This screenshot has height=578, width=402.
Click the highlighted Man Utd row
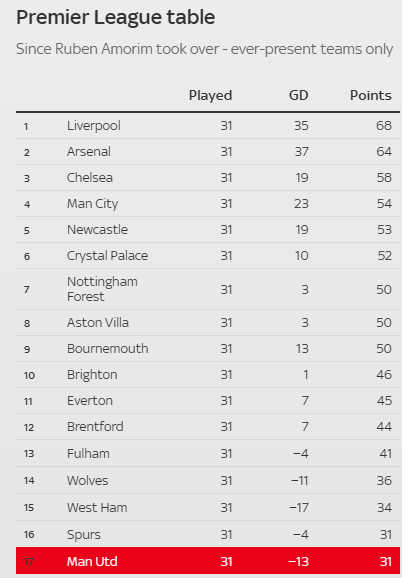(208, 561)
